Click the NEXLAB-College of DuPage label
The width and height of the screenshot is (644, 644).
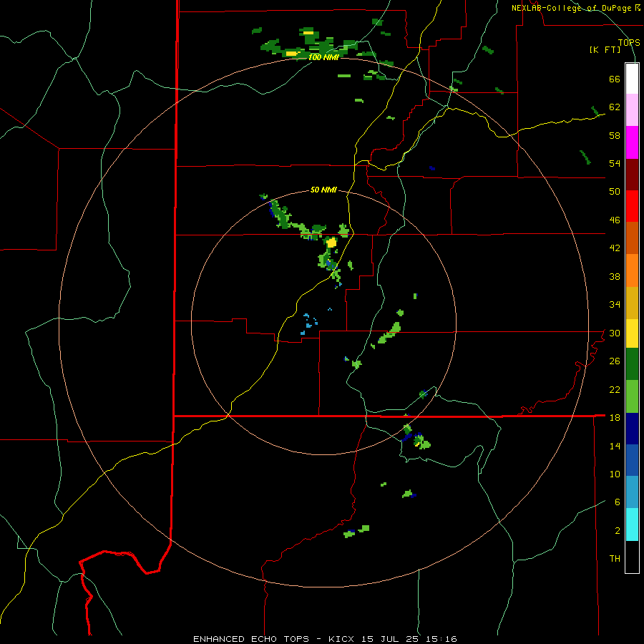572,8
